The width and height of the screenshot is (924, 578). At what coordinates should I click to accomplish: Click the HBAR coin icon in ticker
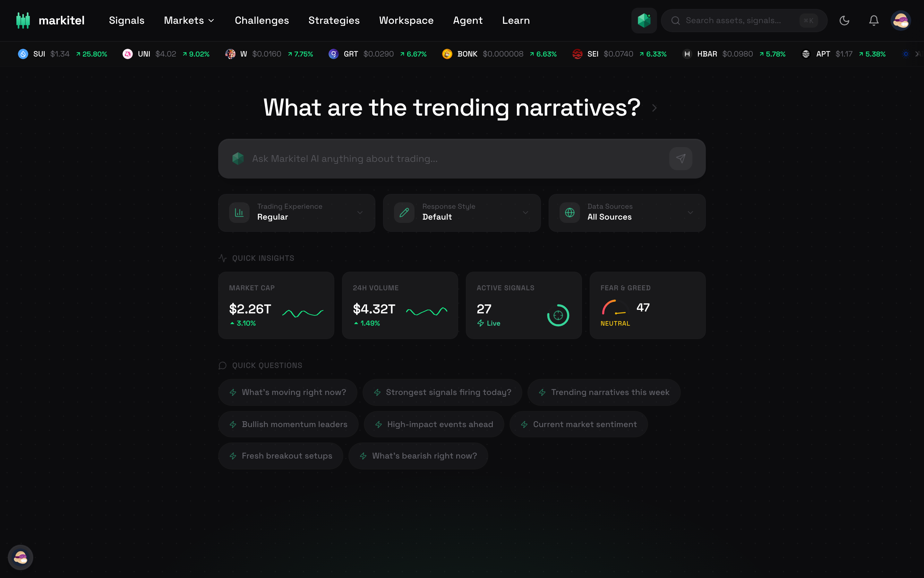[687, 54]
